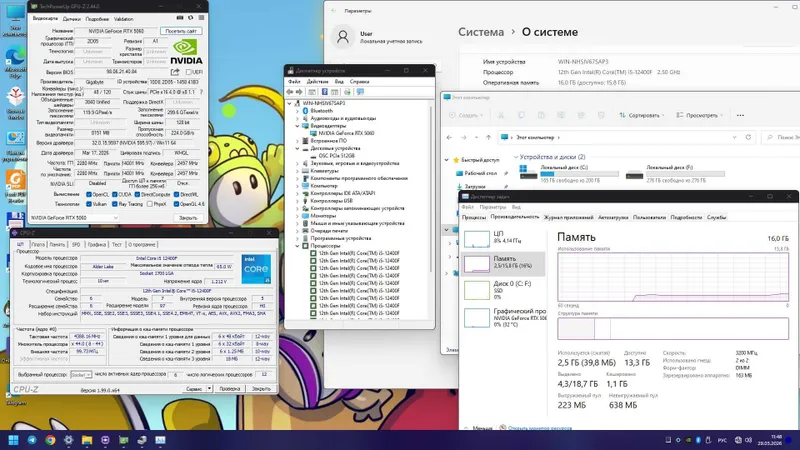The image size is (800, 450).
Task: Expand the Bluetooth device node
Action: pyautogui.click(x=297, y=111)
